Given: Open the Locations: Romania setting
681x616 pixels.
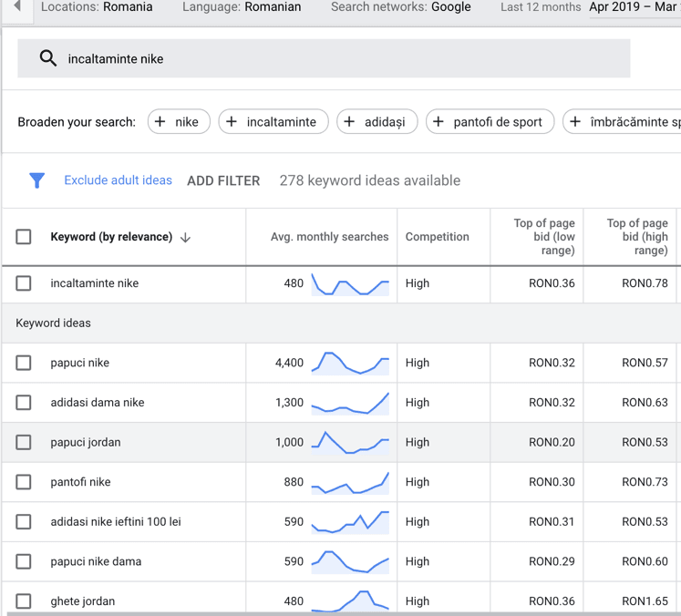Looking at the screenshot, I should tap(97, 7).
